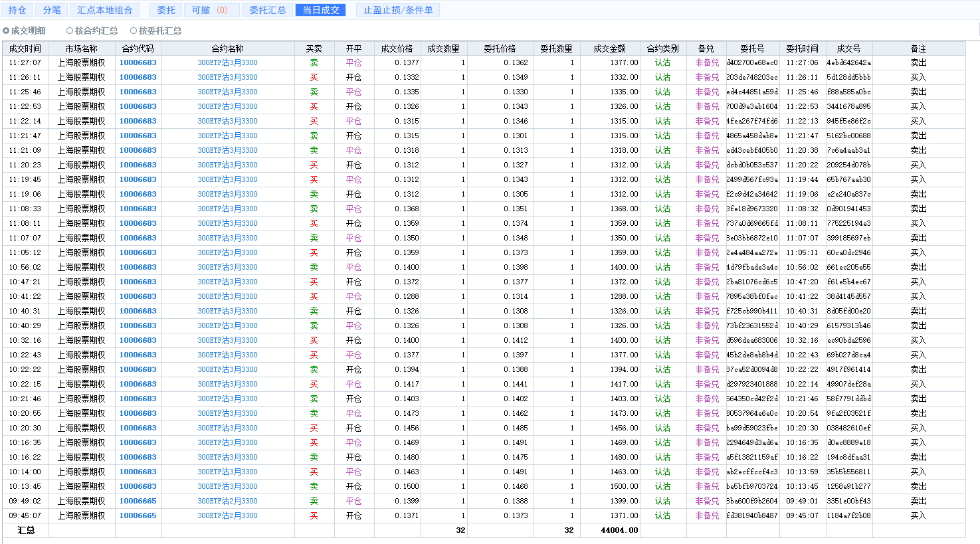Click contract name in the 11:25:46 row

(x=227, y=92)
